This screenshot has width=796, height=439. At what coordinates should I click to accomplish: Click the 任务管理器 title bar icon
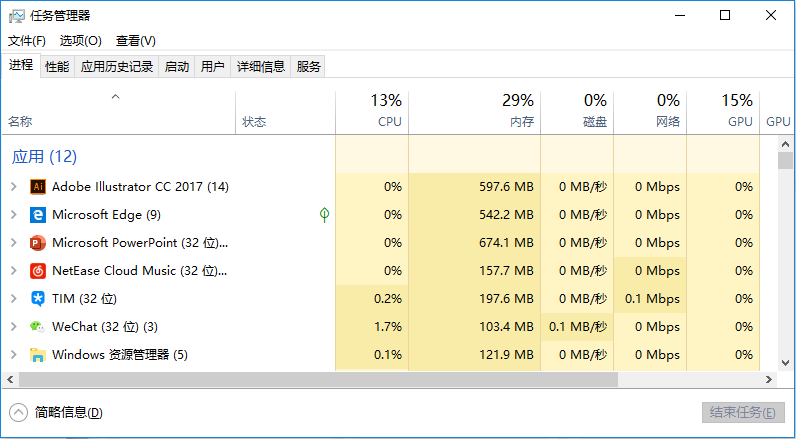pos(17,16)
